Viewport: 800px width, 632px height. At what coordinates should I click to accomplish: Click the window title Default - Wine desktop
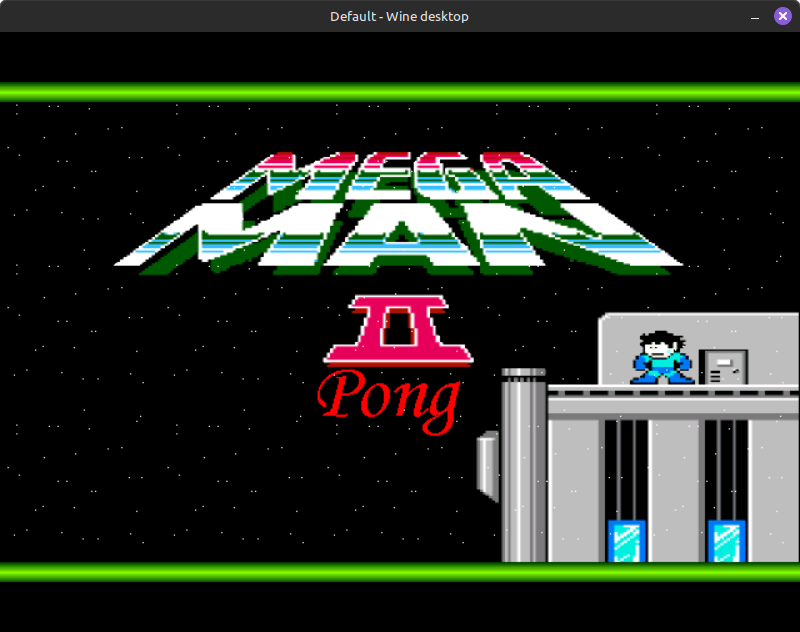(x=399, y=16)
